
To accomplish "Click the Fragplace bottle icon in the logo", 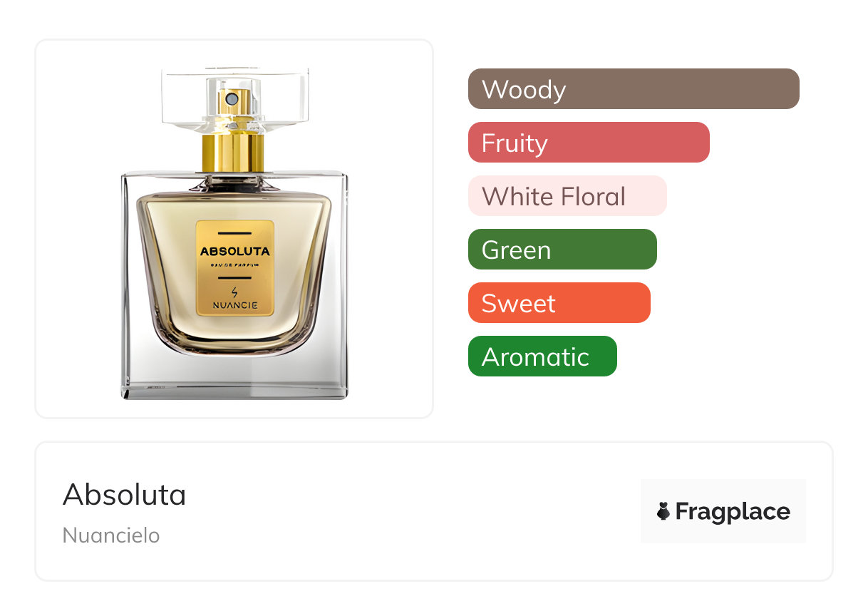I will coord(663,511).
